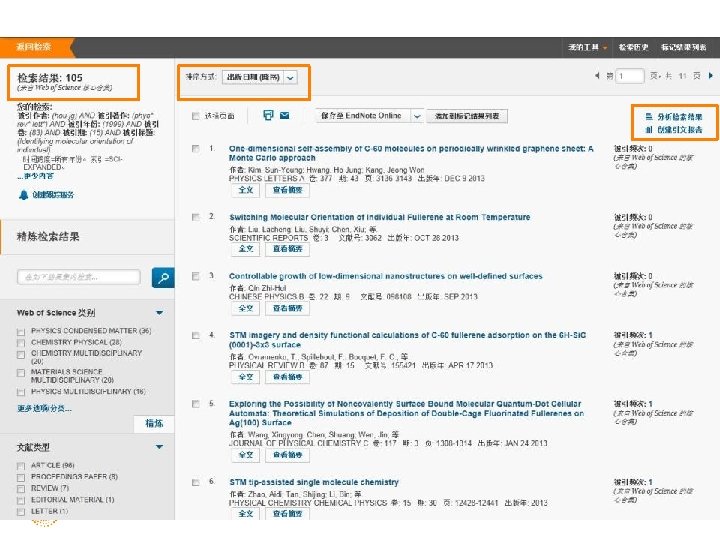Image resolution: width=720 pixels, height=540 pixels.
Task: Select checkbox for result 3 Controllable growth
Action: tap(196, 276)
